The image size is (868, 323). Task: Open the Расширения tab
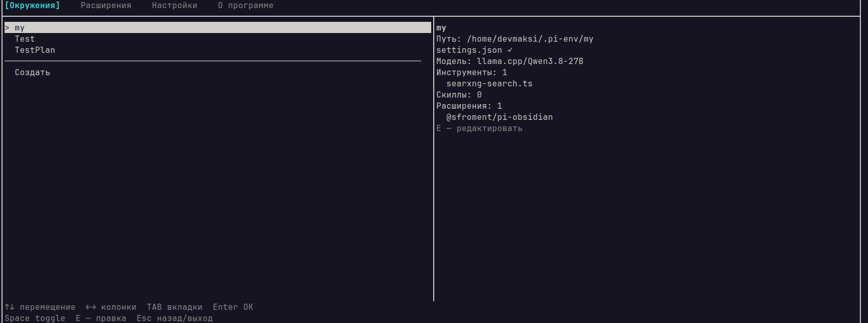click(106, 6)
